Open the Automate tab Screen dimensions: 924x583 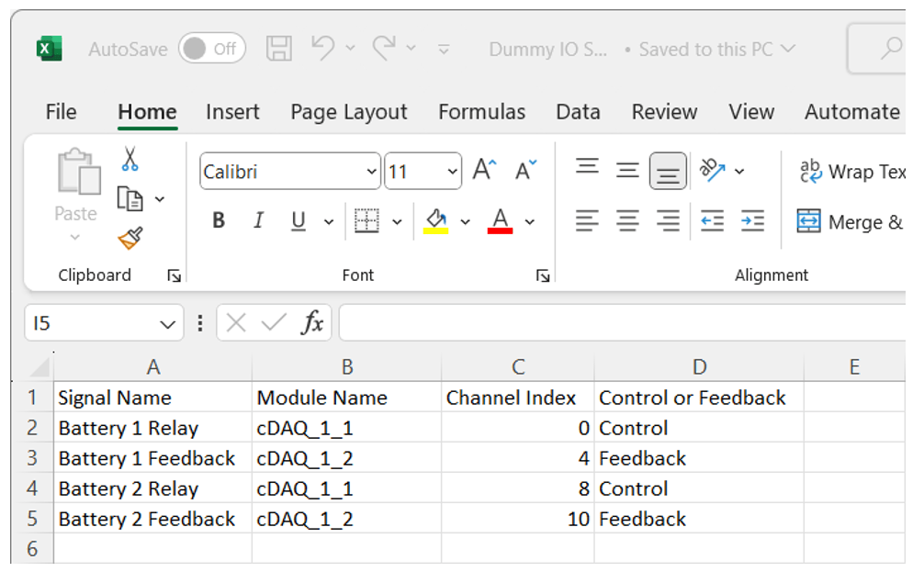tap(852, 111)
